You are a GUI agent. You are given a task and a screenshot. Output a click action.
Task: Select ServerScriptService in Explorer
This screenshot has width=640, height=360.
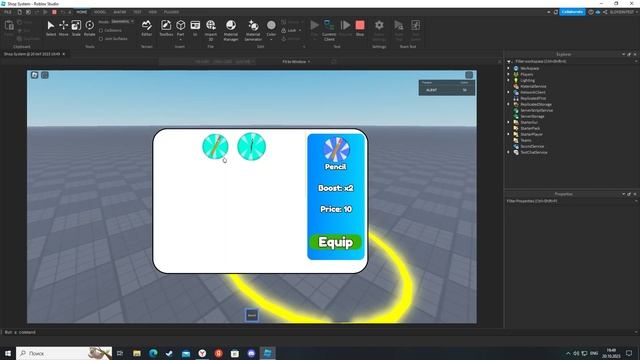[536, 110]
